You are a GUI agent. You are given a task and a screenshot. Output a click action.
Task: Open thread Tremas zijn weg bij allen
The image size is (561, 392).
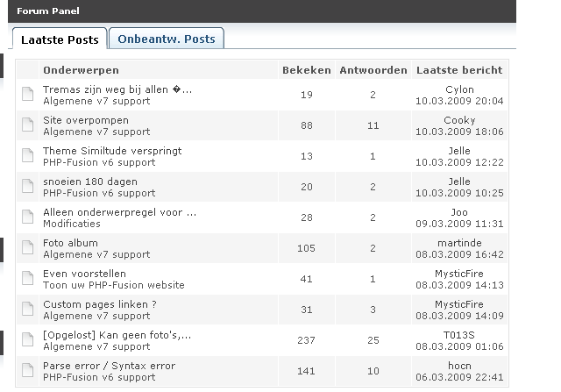point(117,89)
